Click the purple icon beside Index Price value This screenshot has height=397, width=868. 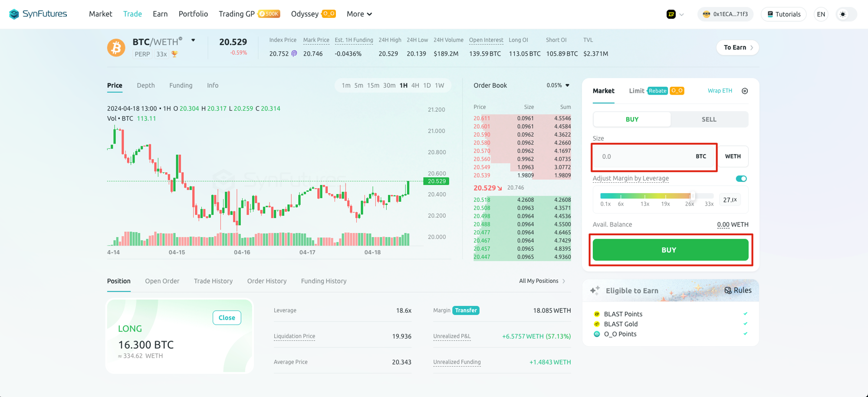(294, 54)
